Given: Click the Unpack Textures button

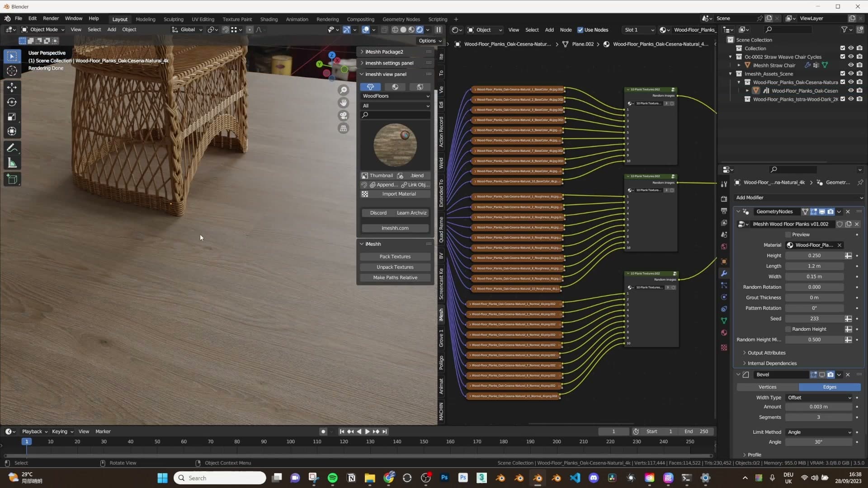Looking at the screenshot, I should [395, 267].
